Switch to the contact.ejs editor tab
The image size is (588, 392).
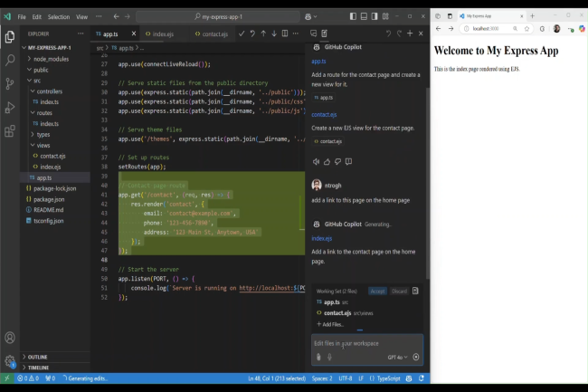point(213,33)
